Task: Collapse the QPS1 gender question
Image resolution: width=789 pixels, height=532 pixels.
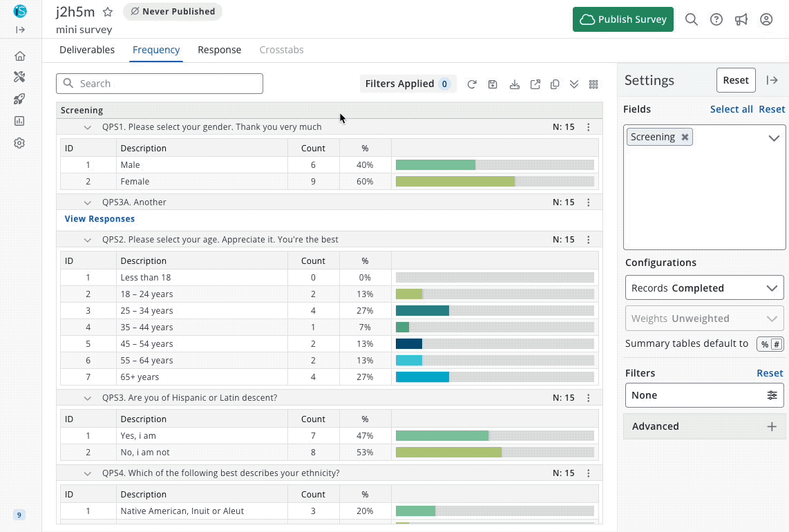Action: [x=88, y=127]
